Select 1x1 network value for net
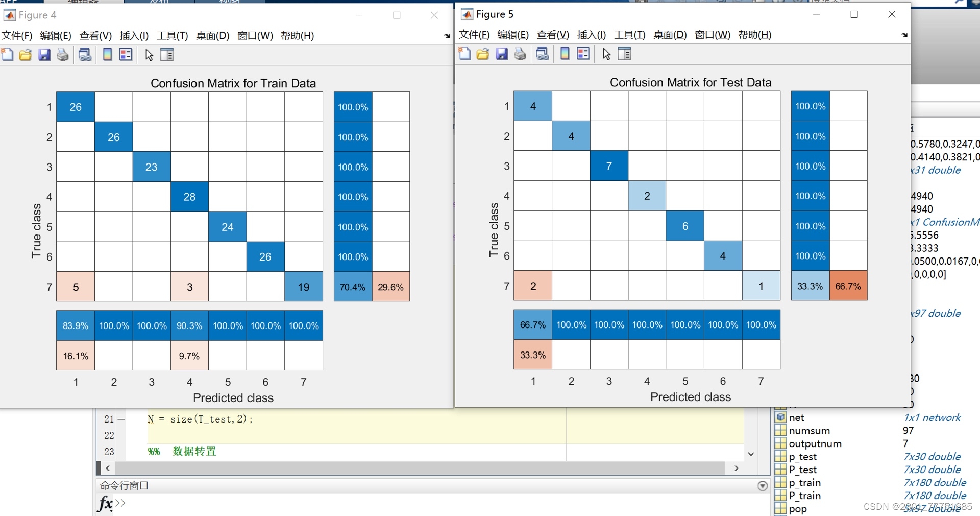The image size is (980, 516). point(932,417)
